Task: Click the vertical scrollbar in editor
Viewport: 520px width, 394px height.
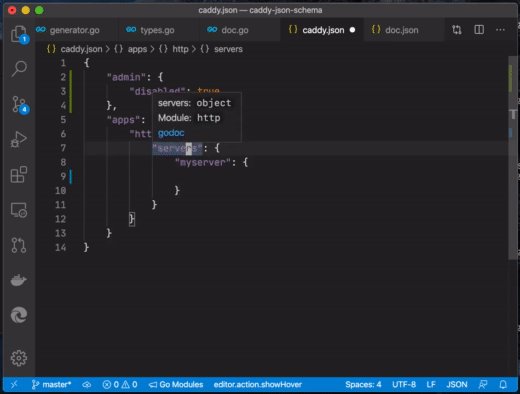Action: coord(512,157)
